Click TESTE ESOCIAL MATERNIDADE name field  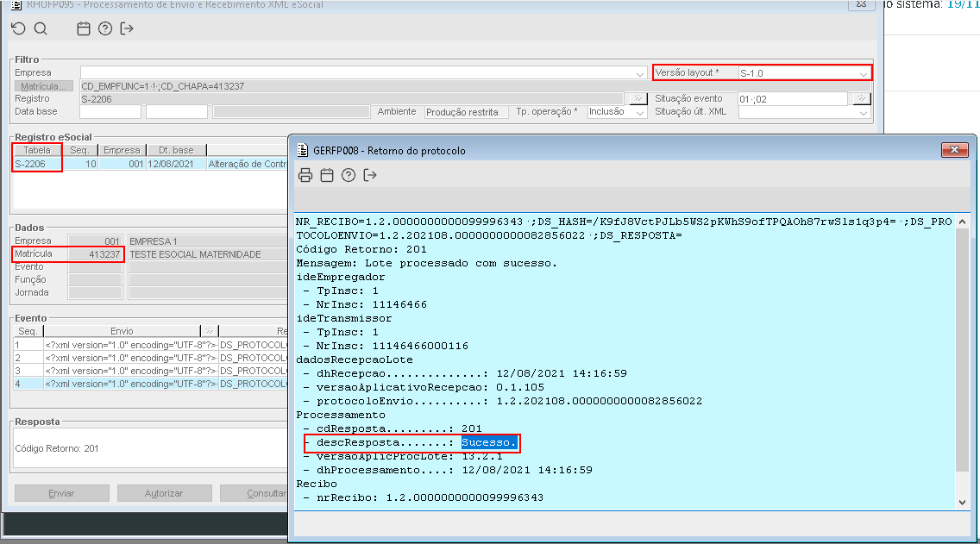(208, 254)
